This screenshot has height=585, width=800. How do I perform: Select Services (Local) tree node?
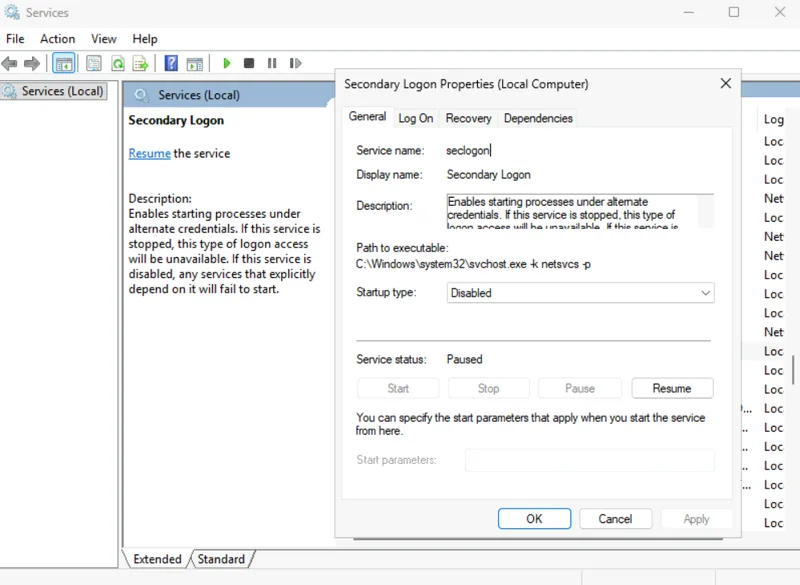54,91
